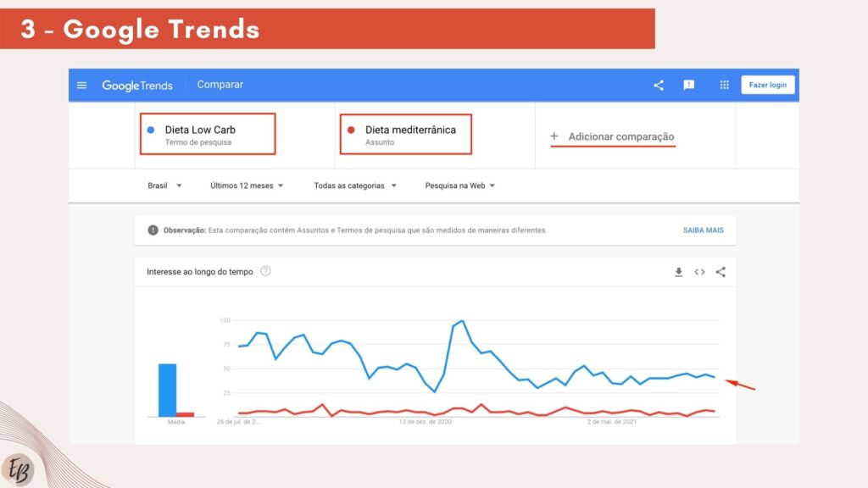
Task: Download chart data as CSV
Action: [679, 272]
